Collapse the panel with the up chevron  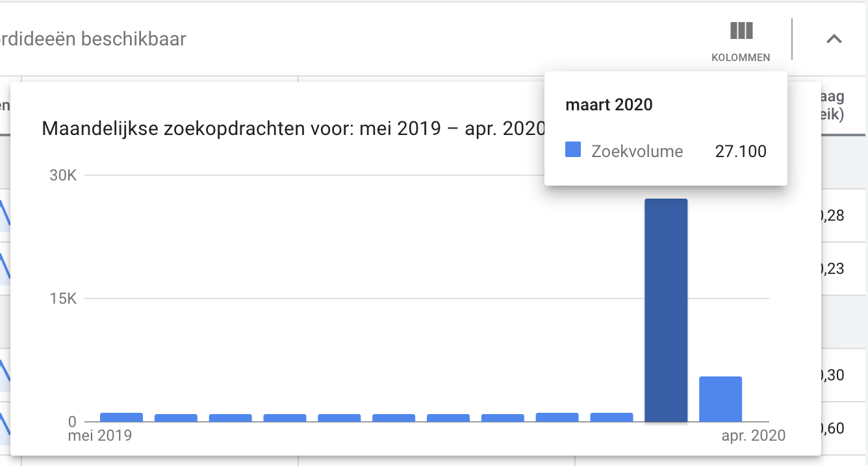click(834, 39)
